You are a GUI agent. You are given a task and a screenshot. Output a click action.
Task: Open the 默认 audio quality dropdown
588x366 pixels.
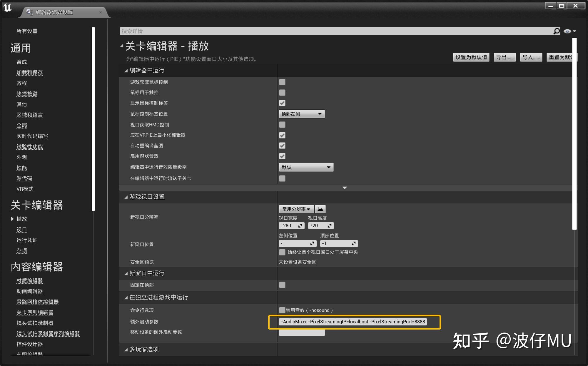click(x=306, y=167)
